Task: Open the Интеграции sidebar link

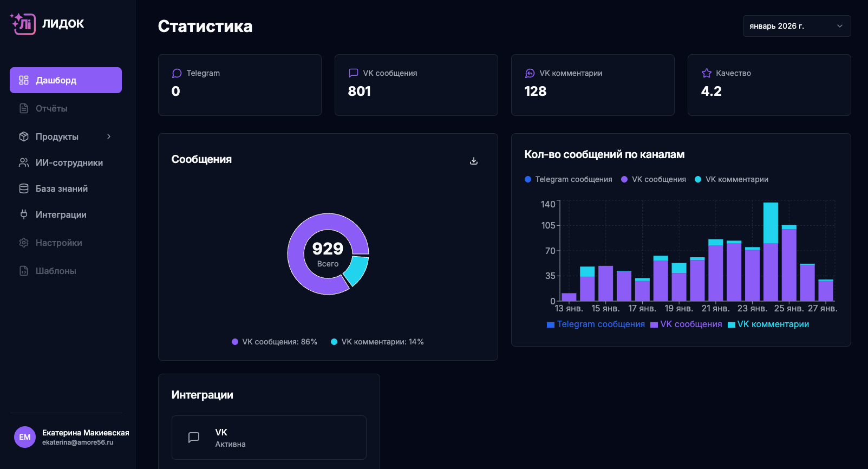Action: tap(61, 214)
